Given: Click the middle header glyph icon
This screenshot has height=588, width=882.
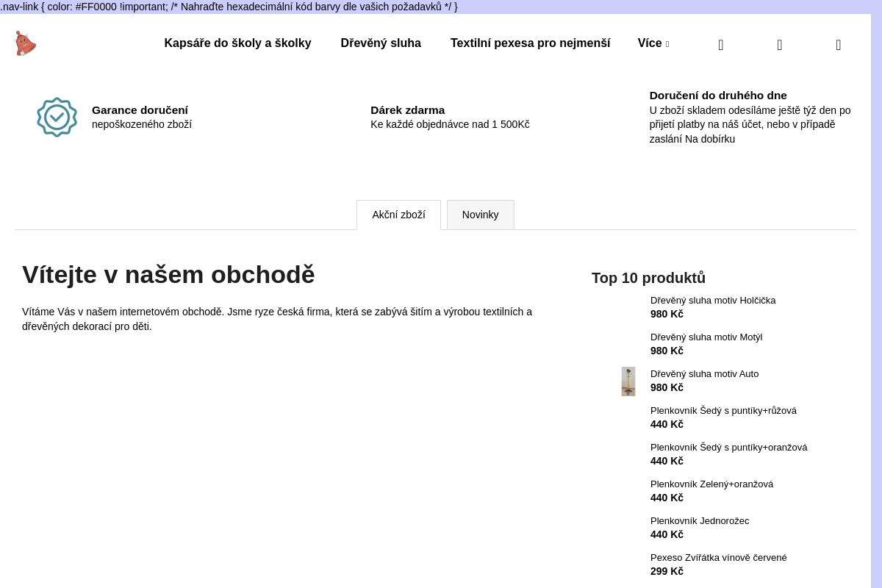Looking at the screenshot, I should point(779,45).
